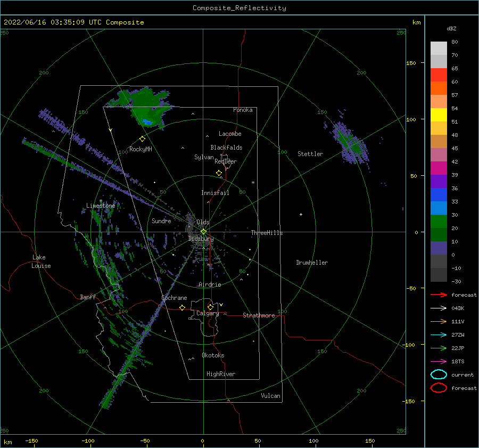Click the yellow diamond marker below RedDeer
Screen dimensions: 479x448
click(219, 173)
